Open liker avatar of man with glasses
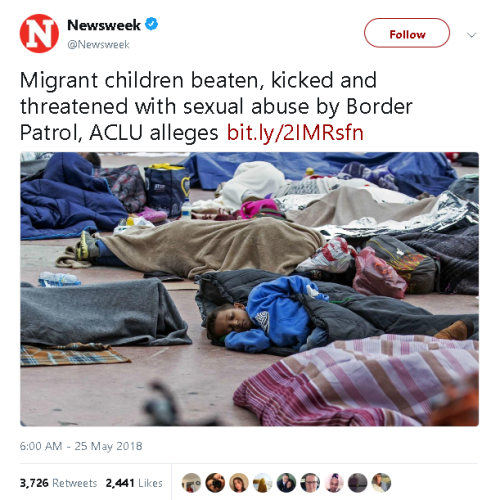Viewport: 500px width, 500px height. coord(310,483)
